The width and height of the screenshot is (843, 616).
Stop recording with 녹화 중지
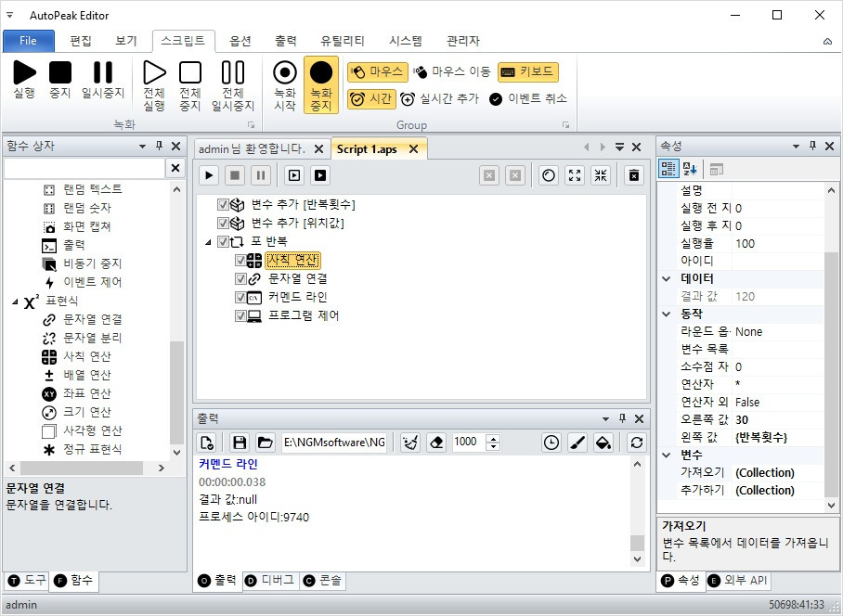click(x=321, y=85)
